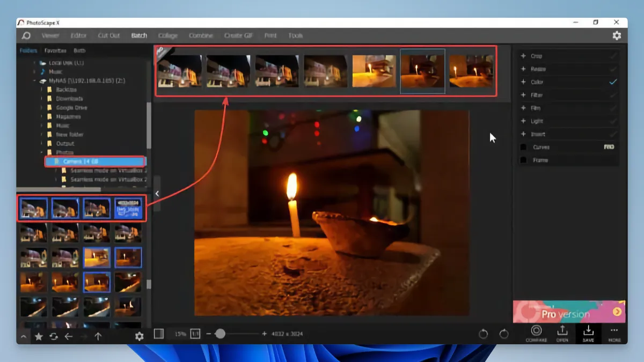The width and height of the screenshot is (644, 362).
Task: Open the Create GIF tab
Action: pyautogui.click(x=238, y=35)
